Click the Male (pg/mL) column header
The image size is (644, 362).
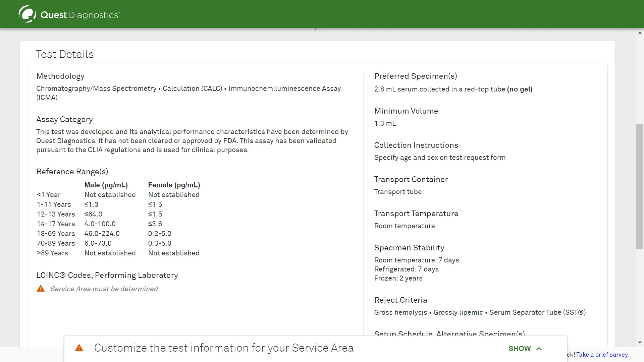tap(106, 185)
